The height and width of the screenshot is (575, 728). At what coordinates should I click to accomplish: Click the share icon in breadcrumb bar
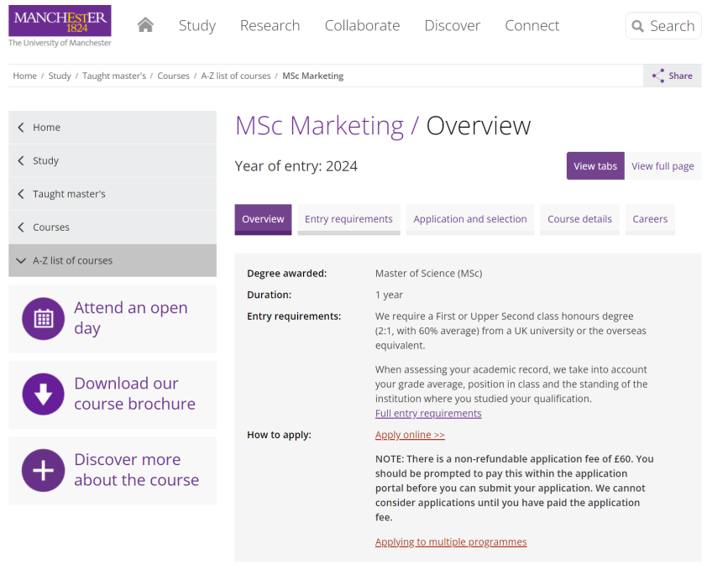click(658, 76)
